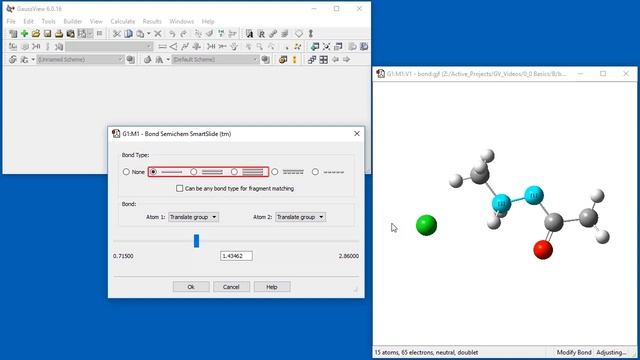The width and height of the screenshot is (640, 360).
Task: Click the bond length field showing 1.43462
Action: pyautogui.click(x=236, y=256)
